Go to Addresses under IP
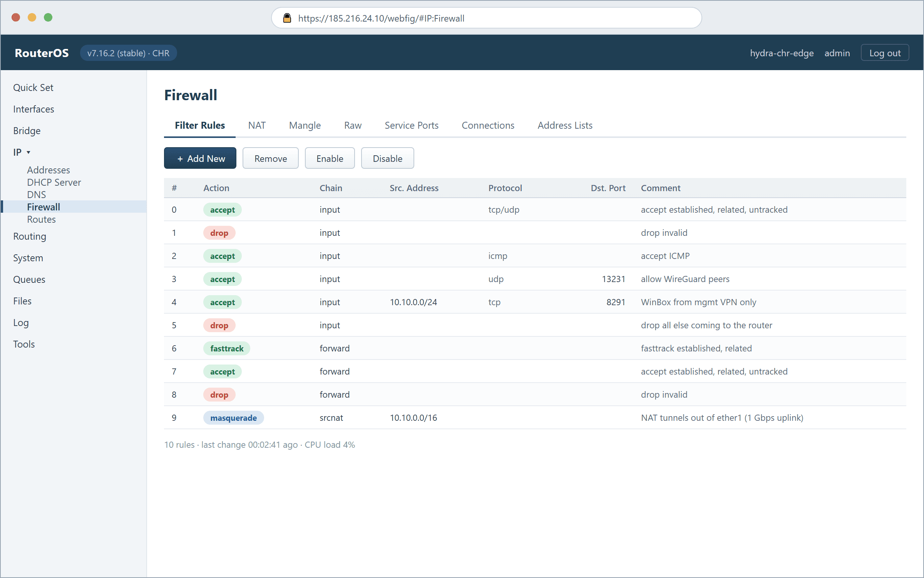This screenshot has width=924, height=578. click(49, 170)
